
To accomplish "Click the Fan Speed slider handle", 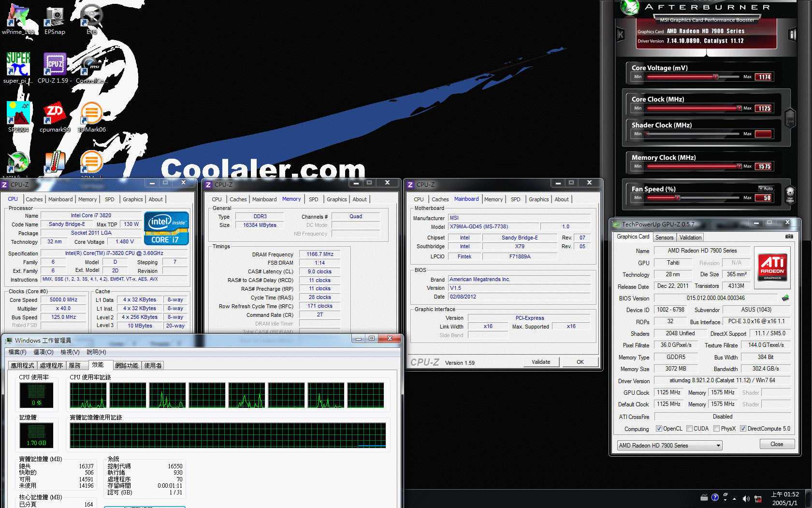I will (x=678, y=197).
